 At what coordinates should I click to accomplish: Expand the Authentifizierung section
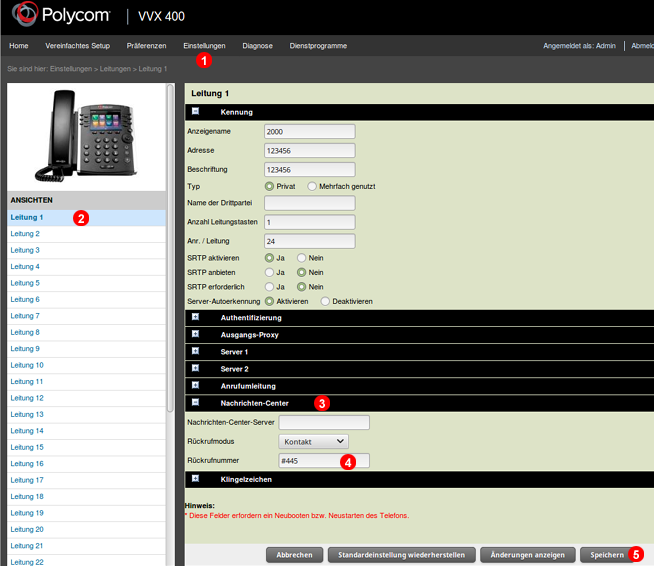click(x=195, y=317)
